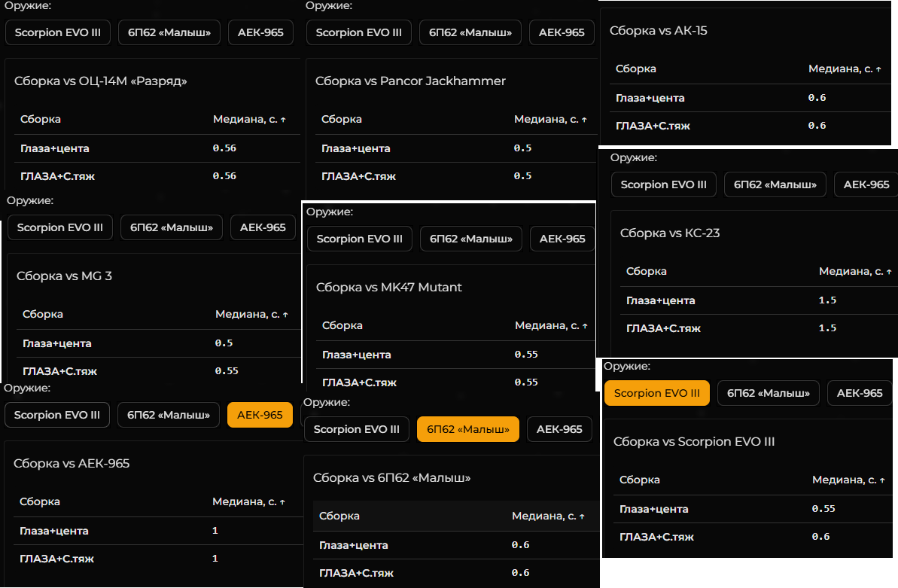The height and width of the screenshot is (588, 898).
Task: Pick 6П62 «Малыш» above the КС-23 table
Action: pyautogui.click(x=775, y=184)
